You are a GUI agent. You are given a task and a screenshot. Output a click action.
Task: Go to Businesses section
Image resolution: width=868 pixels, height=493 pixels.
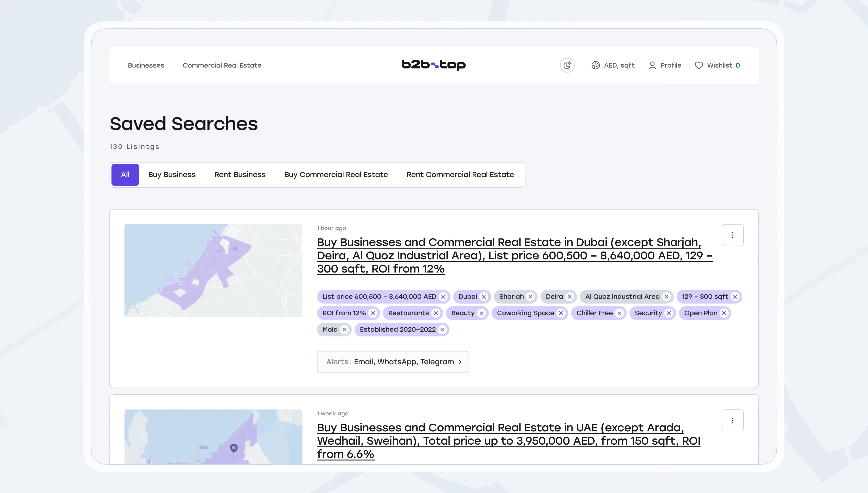coord(146,65)
